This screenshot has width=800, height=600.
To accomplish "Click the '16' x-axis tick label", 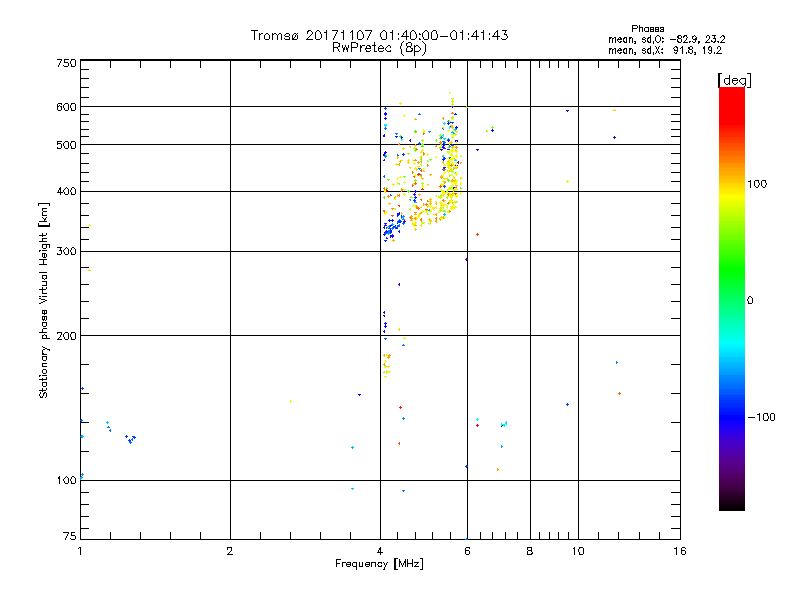I will [680, 551].
